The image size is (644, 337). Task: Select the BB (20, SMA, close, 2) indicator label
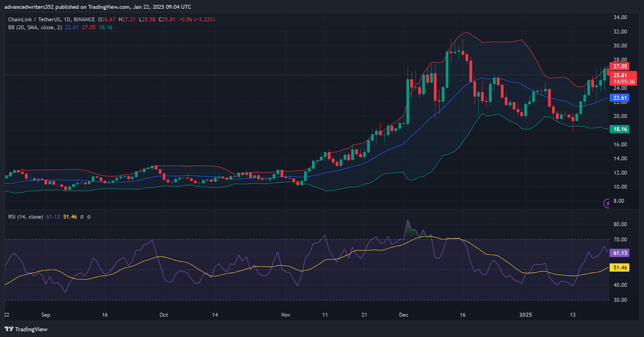click(x=35, y=27)
